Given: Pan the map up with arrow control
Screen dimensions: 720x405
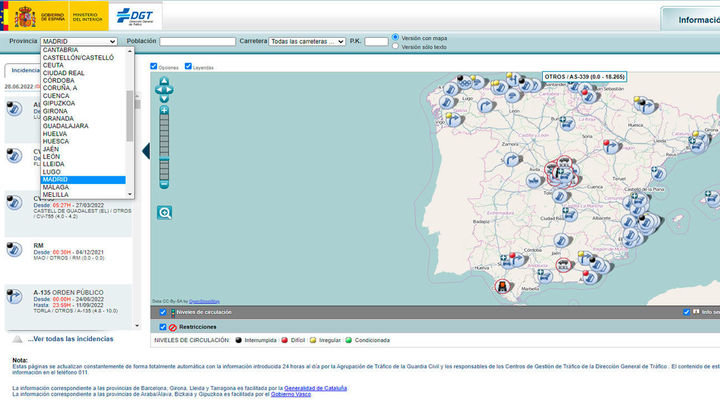Looking at the screenshot, I should 165,81.
